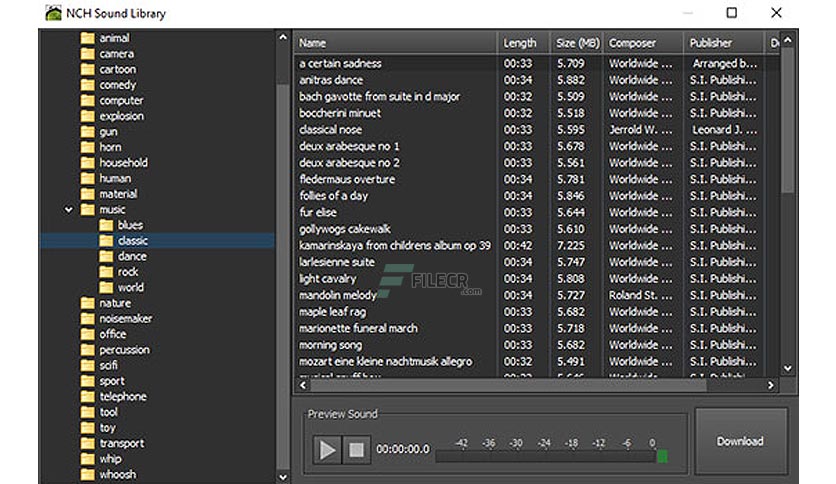
Task: Select the rock subfolder icon
Action: [106, 272]
